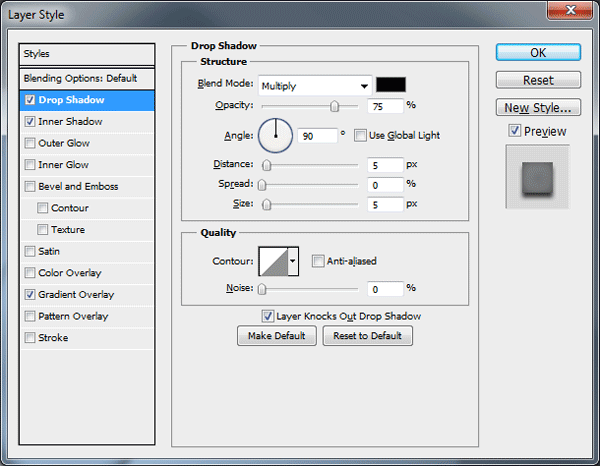The height and width of the screenshot is (466, 600).
Task: Open the Styles panel entry
Action: (x=87, y=54)
